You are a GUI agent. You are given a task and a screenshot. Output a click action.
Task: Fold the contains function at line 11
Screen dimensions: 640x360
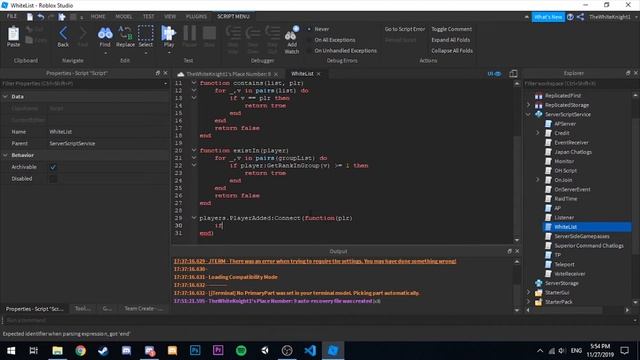(194, 83)
